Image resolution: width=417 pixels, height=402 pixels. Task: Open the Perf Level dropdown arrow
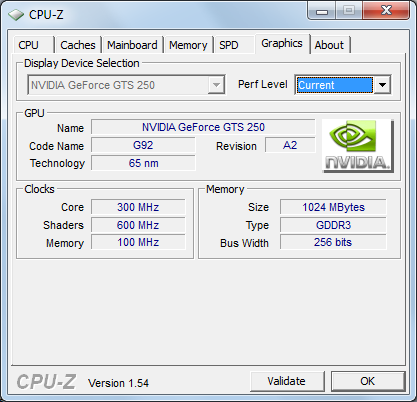click(x=382, y=85)
